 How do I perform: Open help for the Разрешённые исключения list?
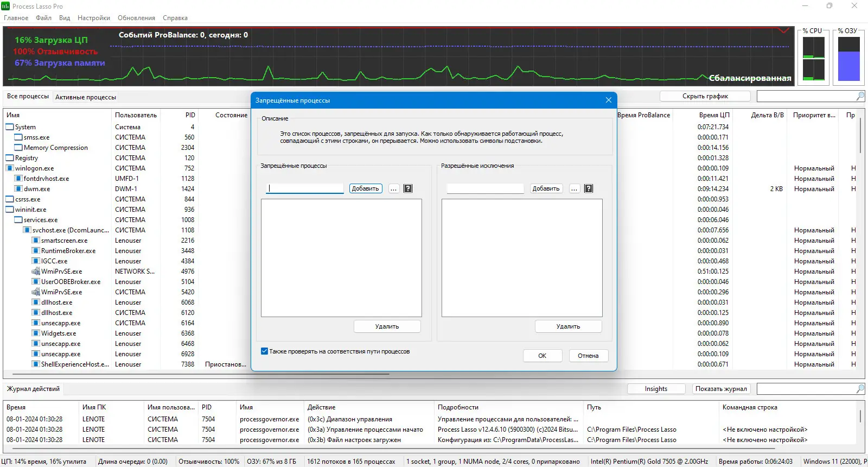[589, 188]
